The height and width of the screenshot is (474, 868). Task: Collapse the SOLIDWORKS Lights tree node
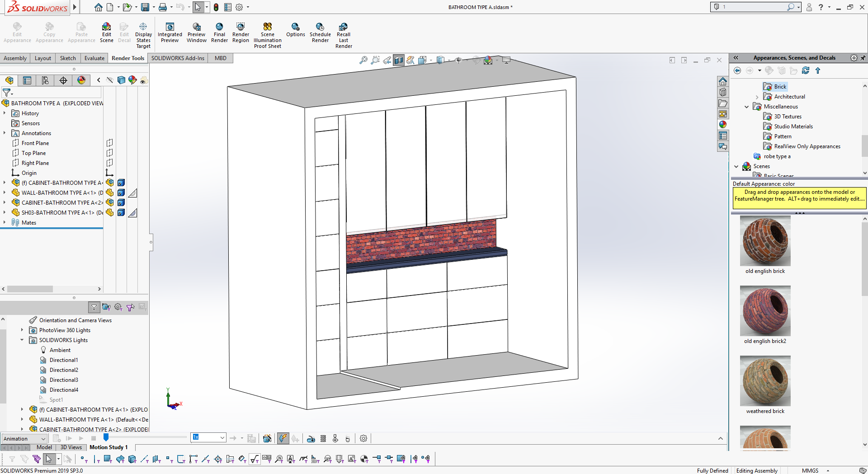click(x=22, y=340)
